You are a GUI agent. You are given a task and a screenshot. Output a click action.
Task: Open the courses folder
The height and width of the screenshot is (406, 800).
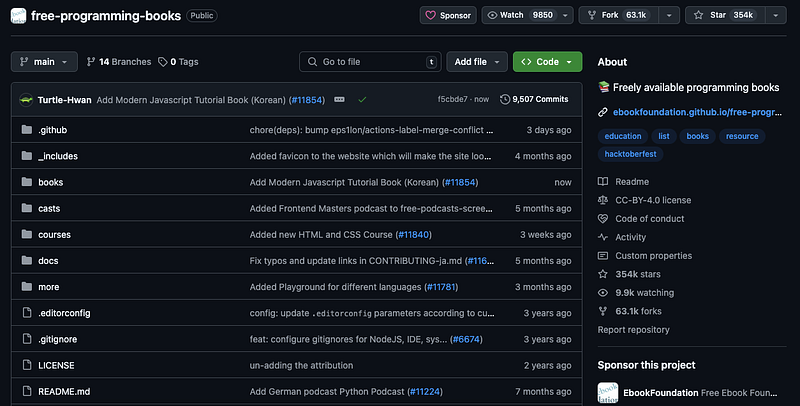pyautogui.click(x=55, y=235)
